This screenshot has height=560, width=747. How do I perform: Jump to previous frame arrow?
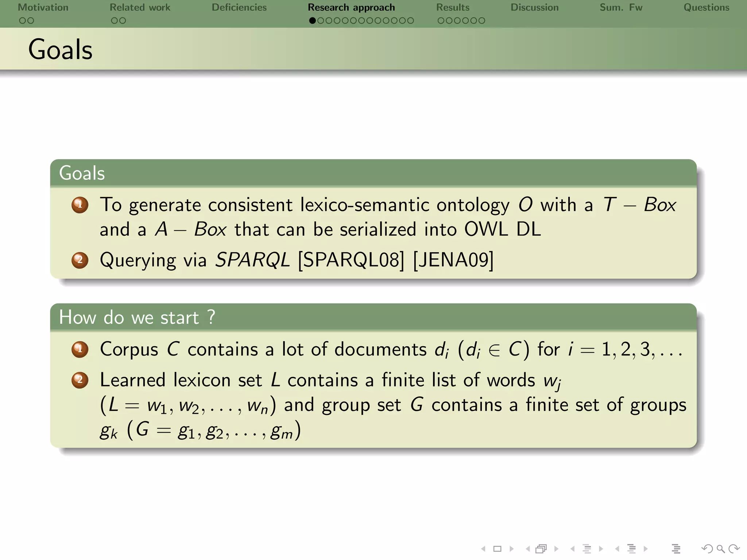527,549
